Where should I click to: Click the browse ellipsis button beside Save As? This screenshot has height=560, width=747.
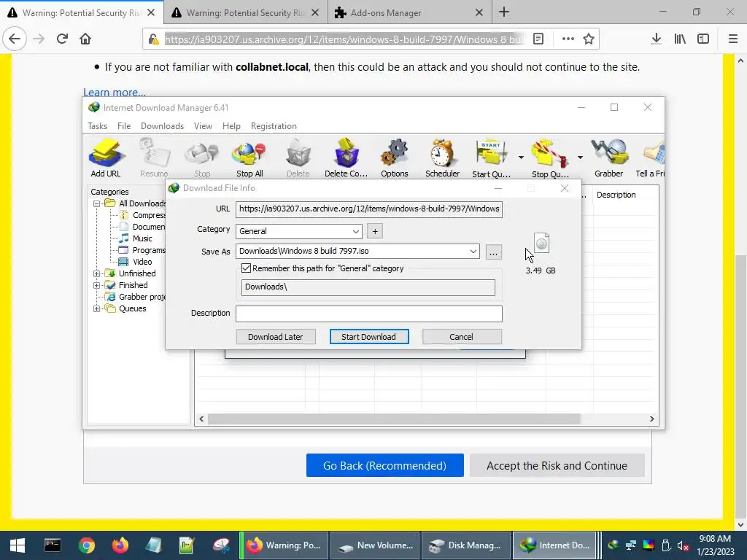(x=494, y=252)
